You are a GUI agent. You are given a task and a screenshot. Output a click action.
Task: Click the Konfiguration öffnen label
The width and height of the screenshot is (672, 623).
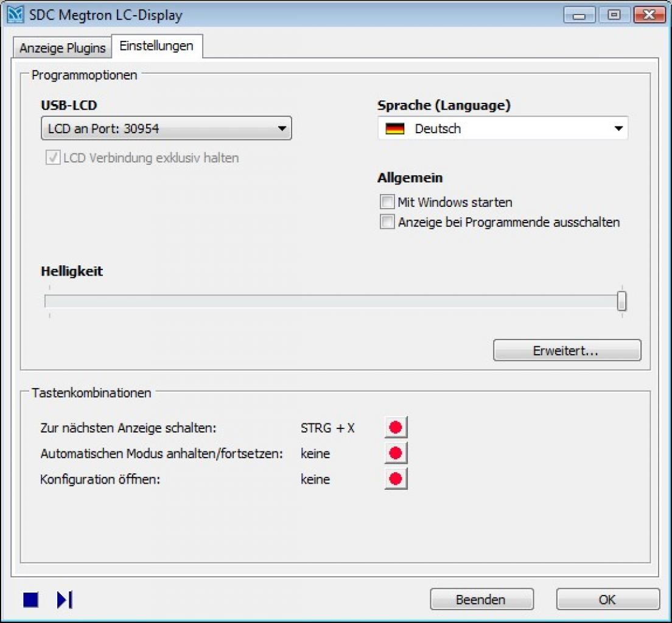(x=100, y=479)
